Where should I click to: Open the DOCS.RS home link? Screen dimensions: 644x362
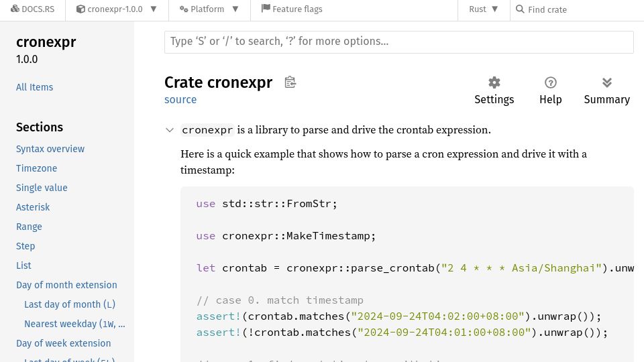[x=32, y=9]
